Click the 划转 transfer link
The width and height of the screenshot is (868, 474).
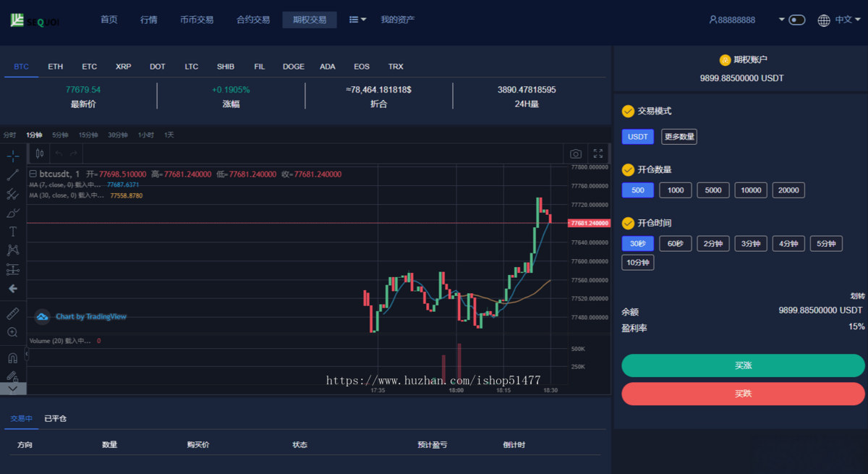coord(857,296)
